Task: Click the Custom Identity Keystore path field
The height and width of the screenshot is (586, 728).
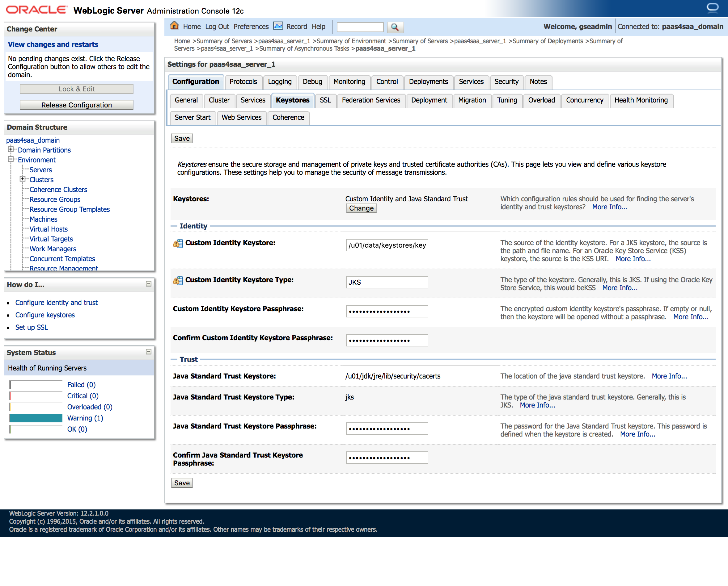Action: [387, 245]
